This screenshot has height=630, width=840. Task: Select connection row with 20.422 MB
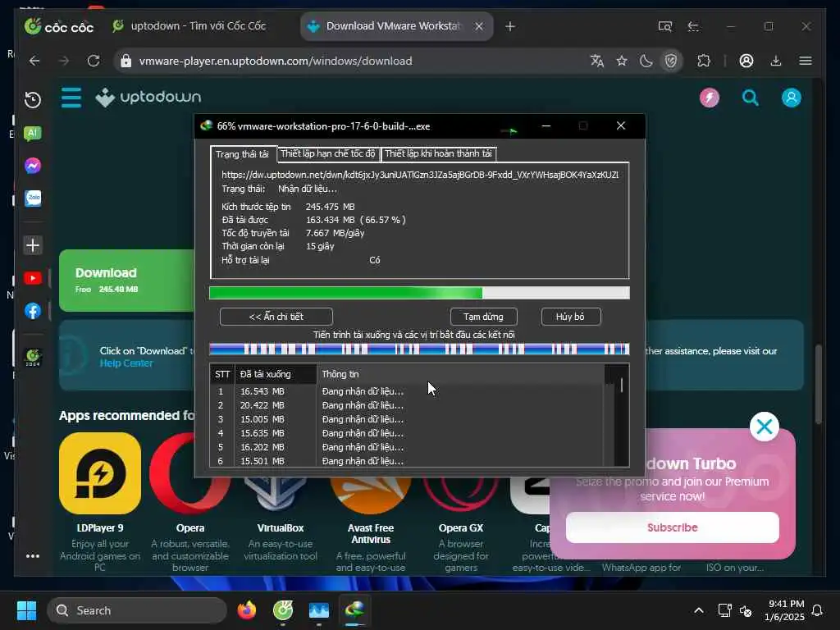click(407, 405)
